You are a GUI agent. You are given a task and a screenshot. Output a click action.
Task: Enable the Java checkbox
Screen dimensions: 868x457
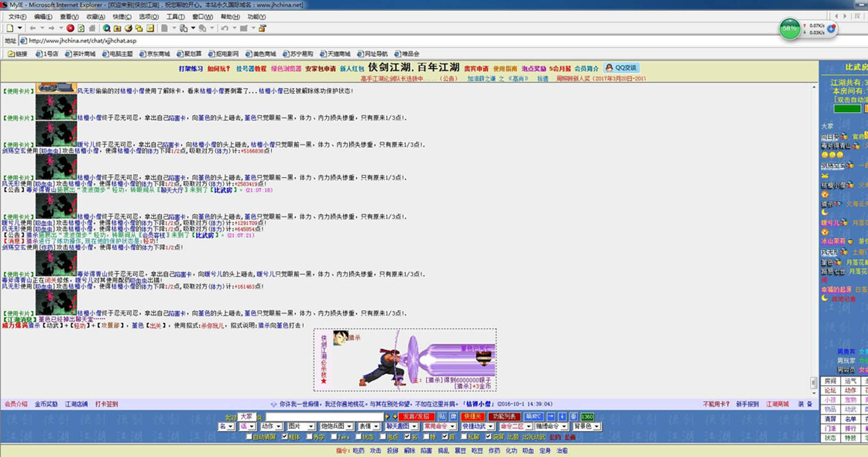point(334,436)
